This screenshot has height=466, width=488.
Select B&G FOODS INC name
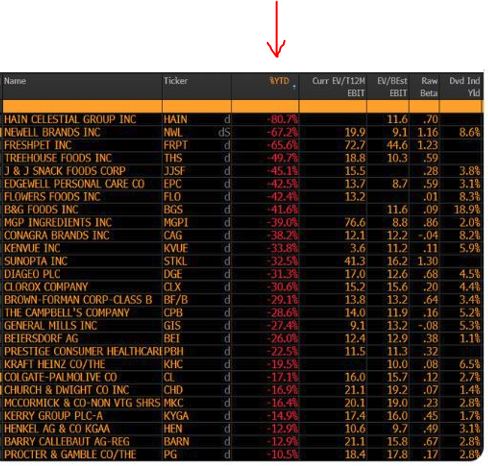coord(41,210)
